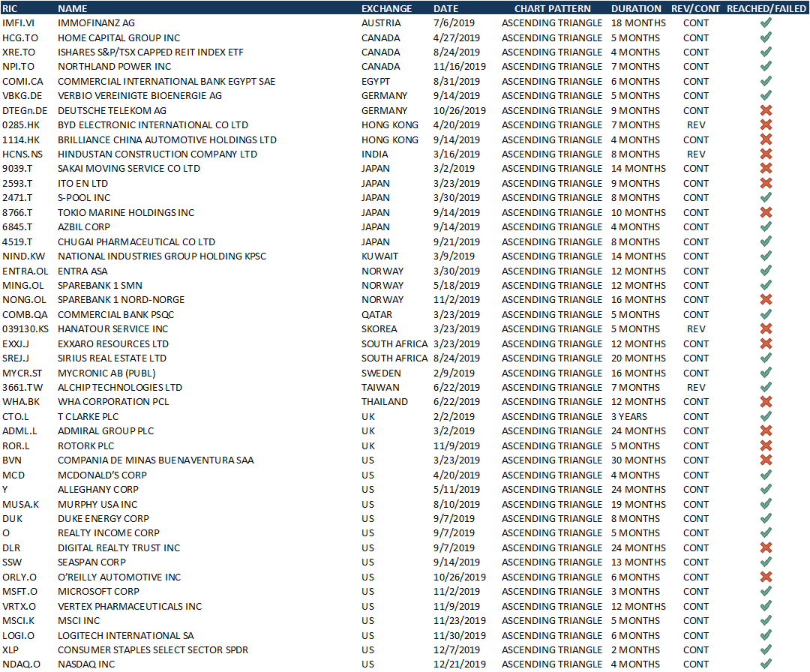Click the MSFT.O ticker cell
Viewport: 810px width, 672px height.
(18, 592)
